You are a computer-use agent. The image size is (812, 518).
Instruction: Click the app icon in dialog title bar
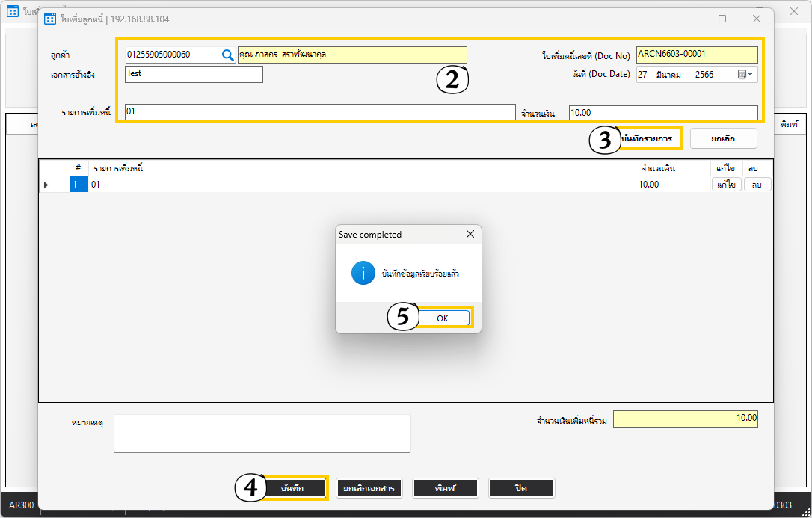(x=50, y=19)
